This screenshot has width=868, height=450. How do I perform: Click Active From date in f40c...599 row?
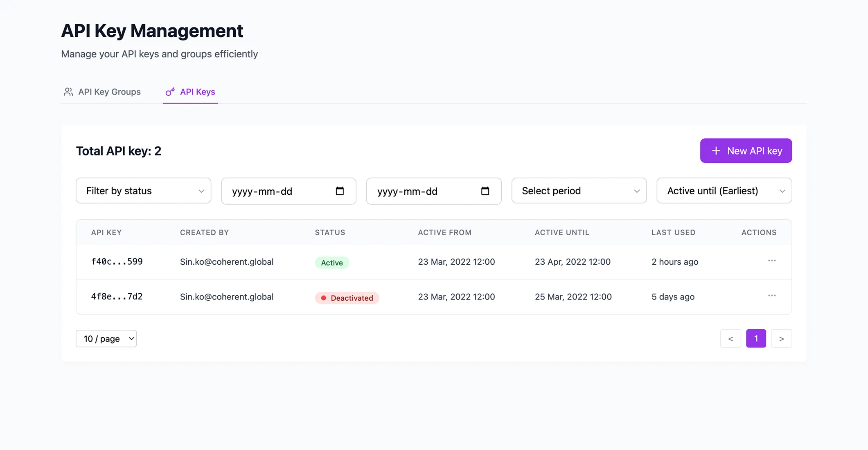pyautogui.click(x=456, y=262)
